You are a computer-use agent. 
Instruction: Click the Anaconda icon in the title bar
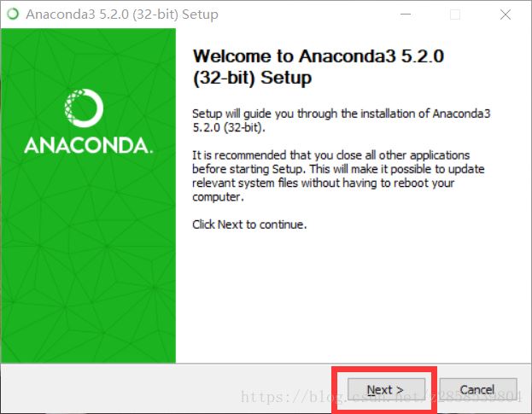[x=12, y=14]
